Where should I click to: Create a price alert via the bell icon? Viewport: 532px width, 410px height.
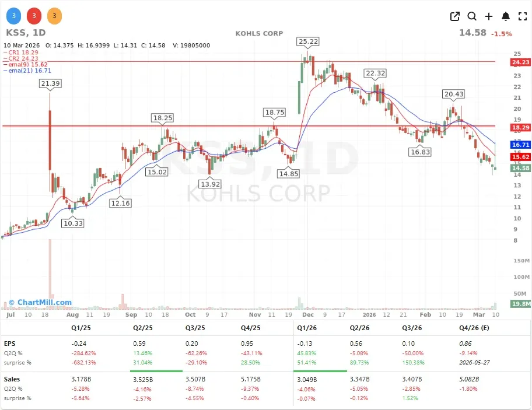point(506,16)
